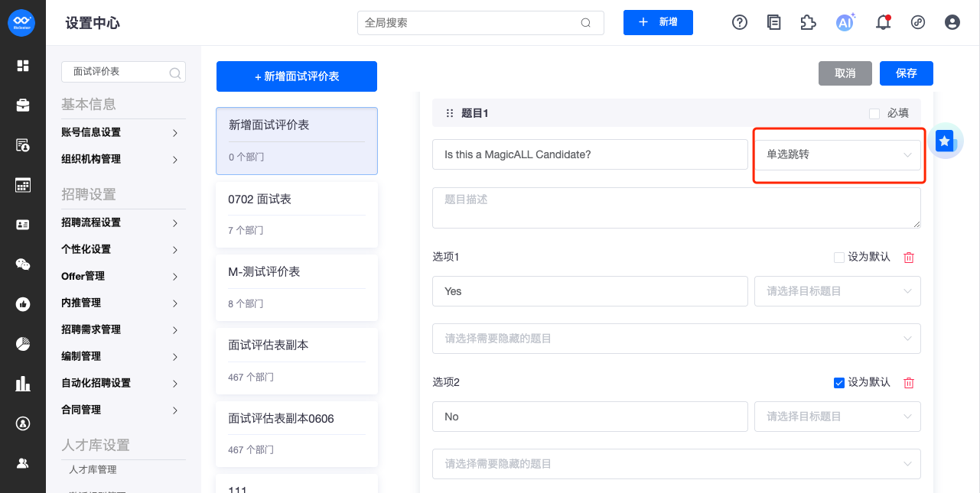Uncheck 设为默认 for option 2
Viewport: 980px width, 493px height.
[x=839, y=383]
